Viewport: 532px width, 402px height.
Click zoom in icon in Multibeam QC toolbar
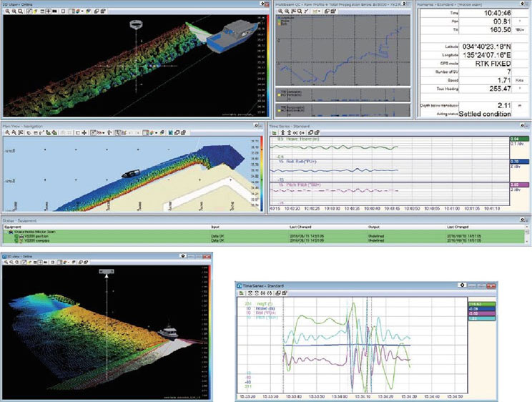[x=279, y=12]
